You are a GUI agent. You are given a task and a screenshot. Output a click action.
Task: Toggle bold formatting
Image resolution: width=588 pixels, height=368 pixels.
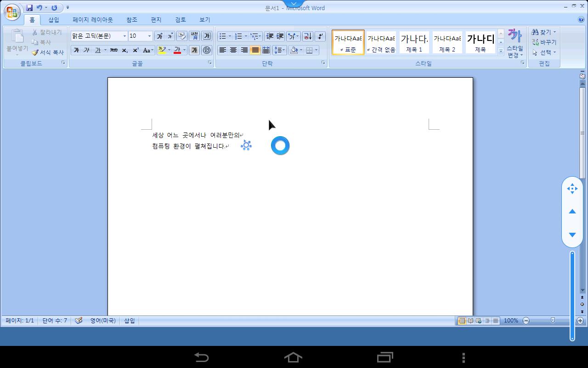coord(76,50)
